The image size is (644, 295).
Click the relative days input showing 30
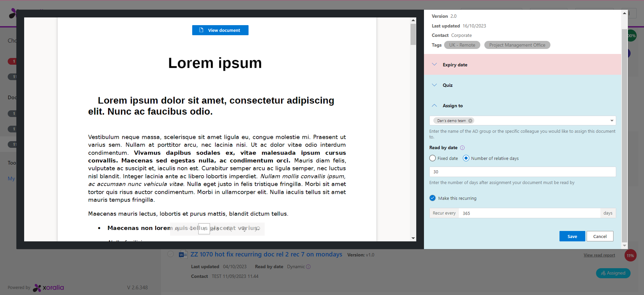(523, 172)
